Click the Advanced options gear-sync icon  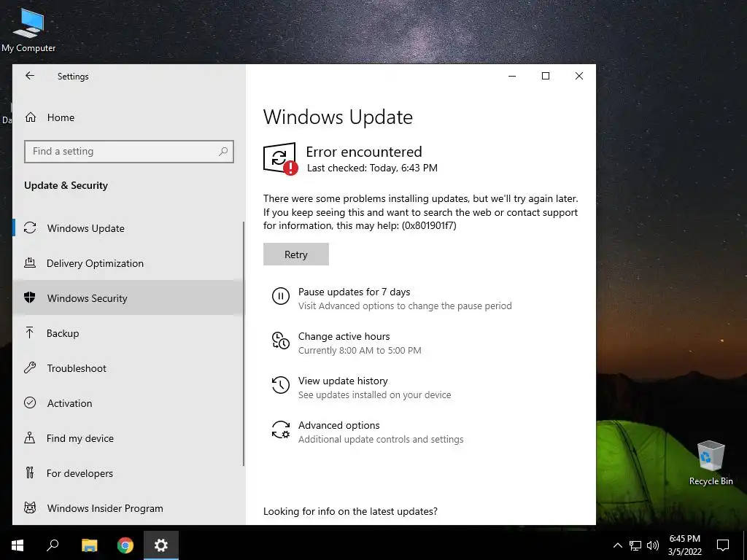(x=281, y=429)
